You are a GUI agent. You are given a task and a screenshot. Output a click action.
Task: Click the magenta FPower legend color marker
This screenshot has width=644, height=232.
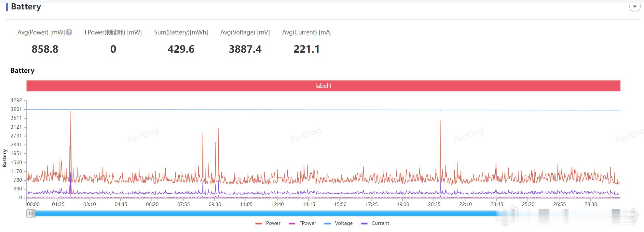292,224
